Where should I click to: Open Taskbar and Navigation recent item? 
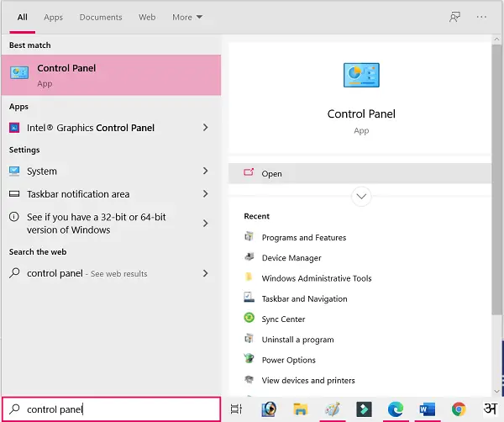click(304, 298)
